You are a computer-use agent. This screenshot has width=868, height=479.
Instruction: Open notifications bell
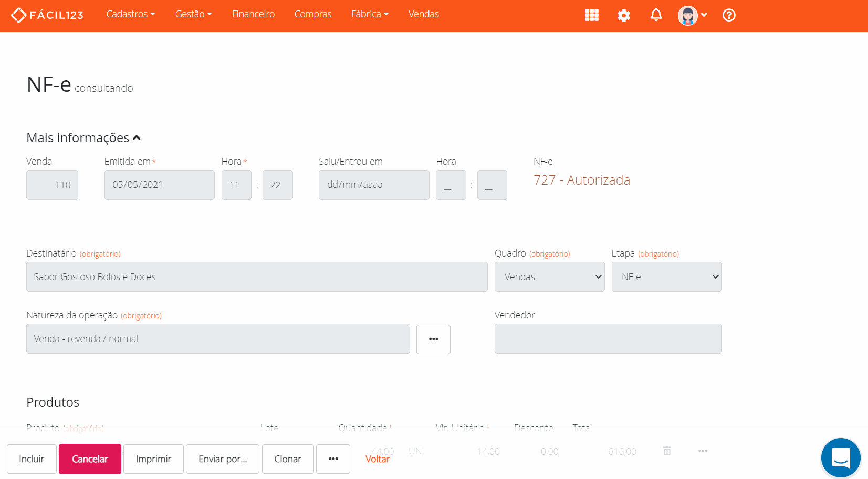[656, 15]
